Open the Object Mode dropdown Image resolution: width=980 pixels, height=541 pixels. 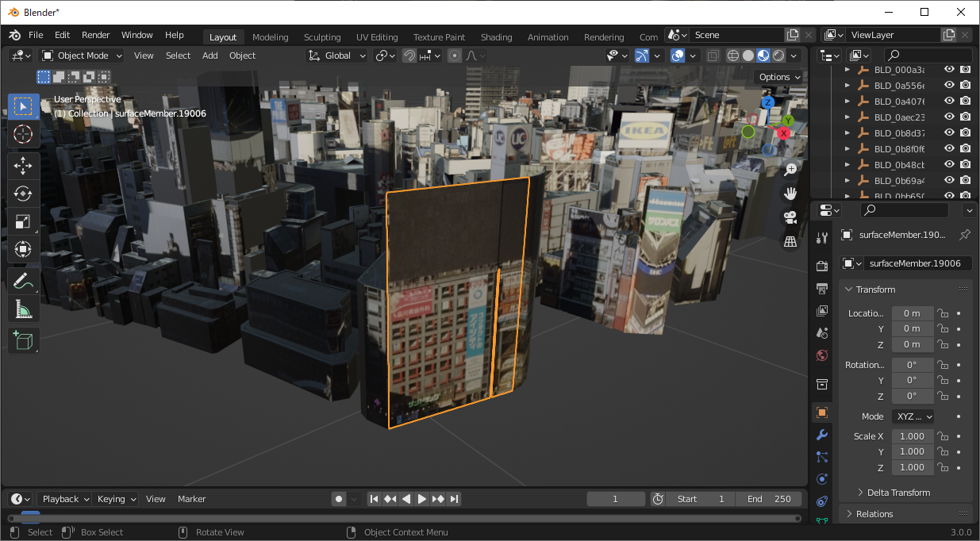pos(82,56)
